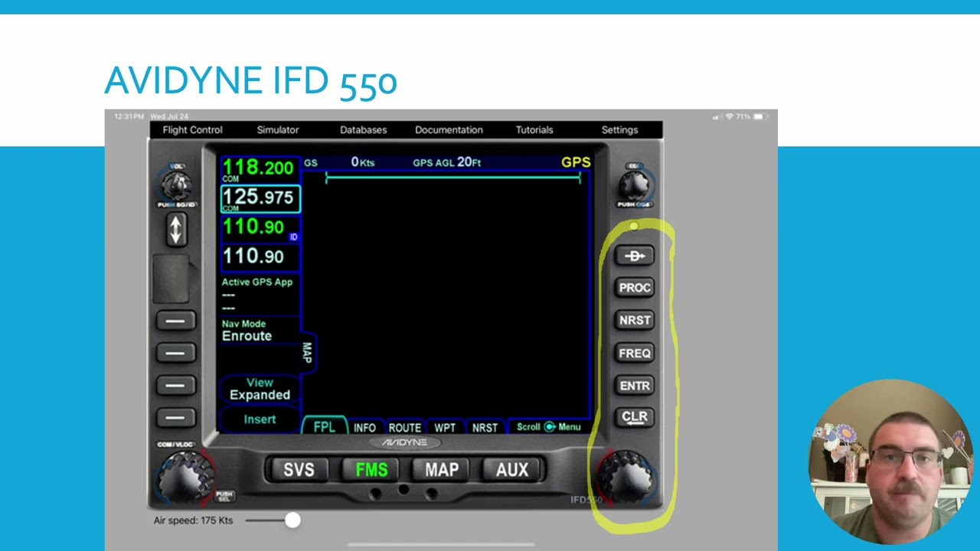
Task: Click the presenter webcam thumbnail
Action: click(891, 462)
